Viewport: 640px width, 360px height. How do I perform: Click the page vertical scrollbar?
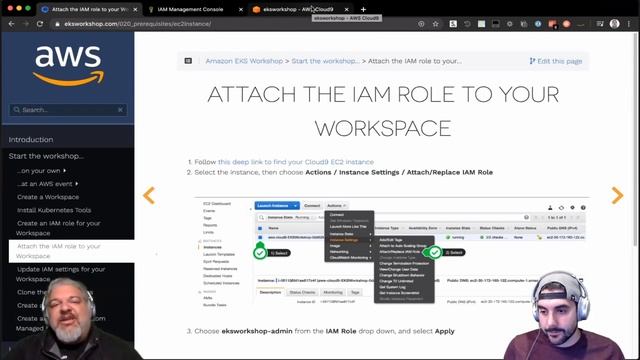point(635,139)
